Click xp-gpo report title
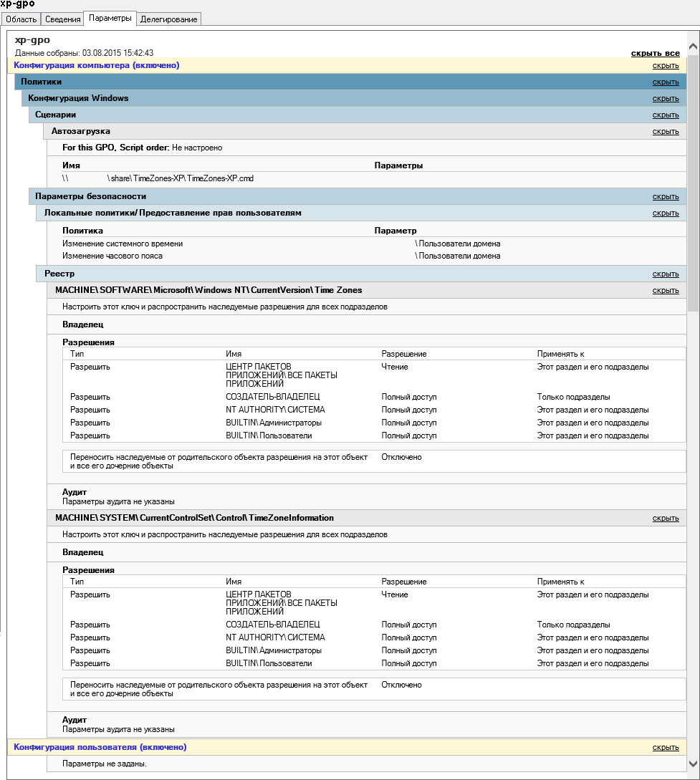Image resolution: width=700 pixels, height=780 pixels. click(x=32, y=40)
